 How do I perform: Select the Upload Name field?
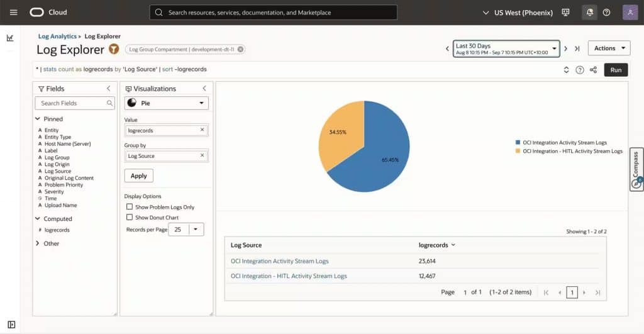(60, 205)
